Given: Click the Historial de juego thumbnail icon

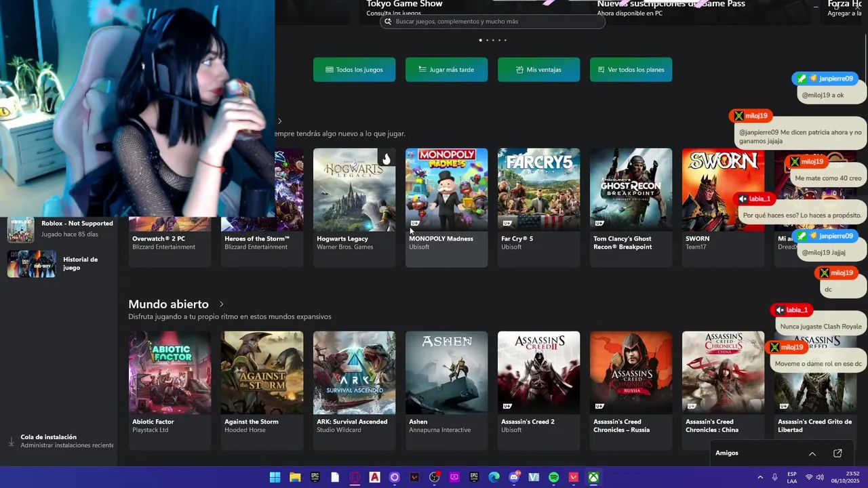Looking at the screenshot, I should (32, 264).
